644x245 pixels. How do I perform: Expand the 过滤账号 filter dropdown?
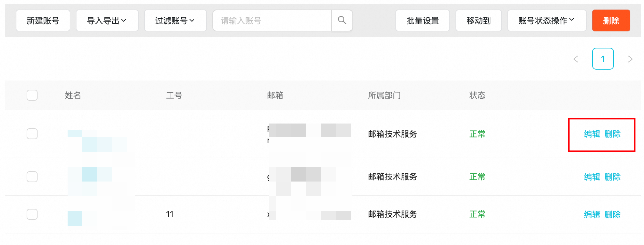tap(175, 20)
